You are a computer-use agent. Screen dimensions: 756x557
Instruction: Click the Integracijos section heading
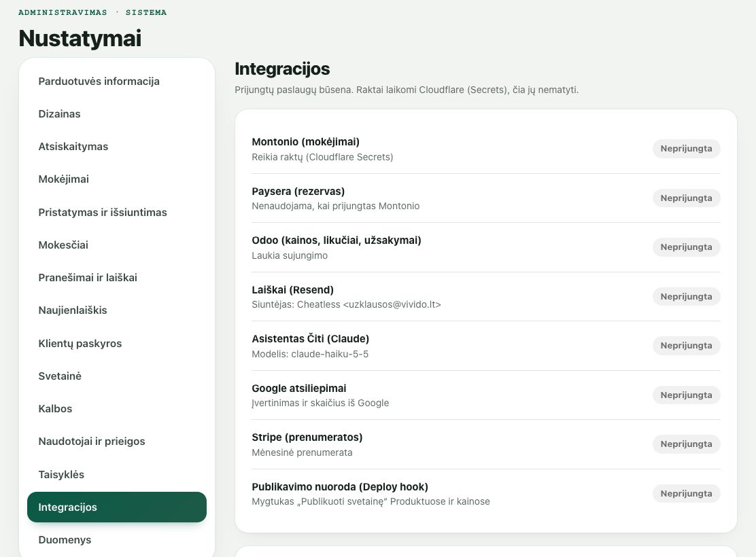point(282,69)
